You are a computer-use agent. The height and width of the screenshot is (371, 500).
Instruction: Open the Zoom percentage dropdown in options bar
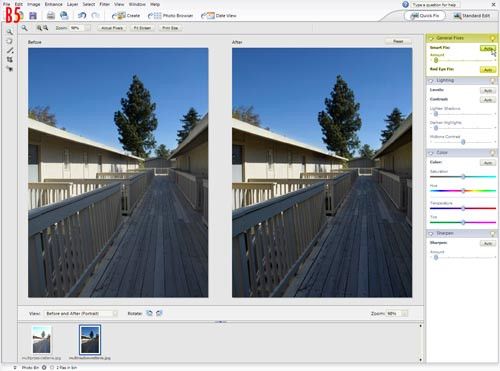[x=87, y=28]
